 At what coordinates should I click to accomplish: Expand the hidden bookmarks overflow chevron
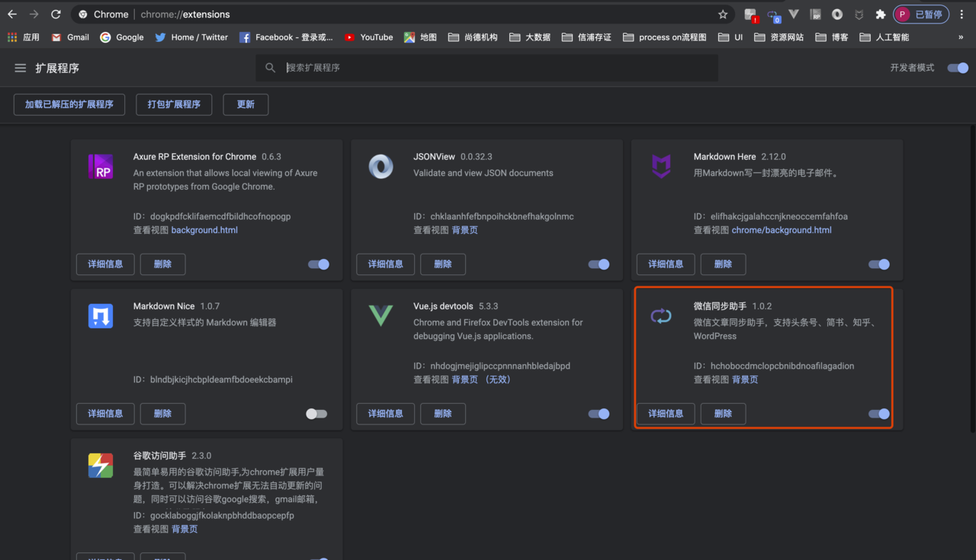961,37
